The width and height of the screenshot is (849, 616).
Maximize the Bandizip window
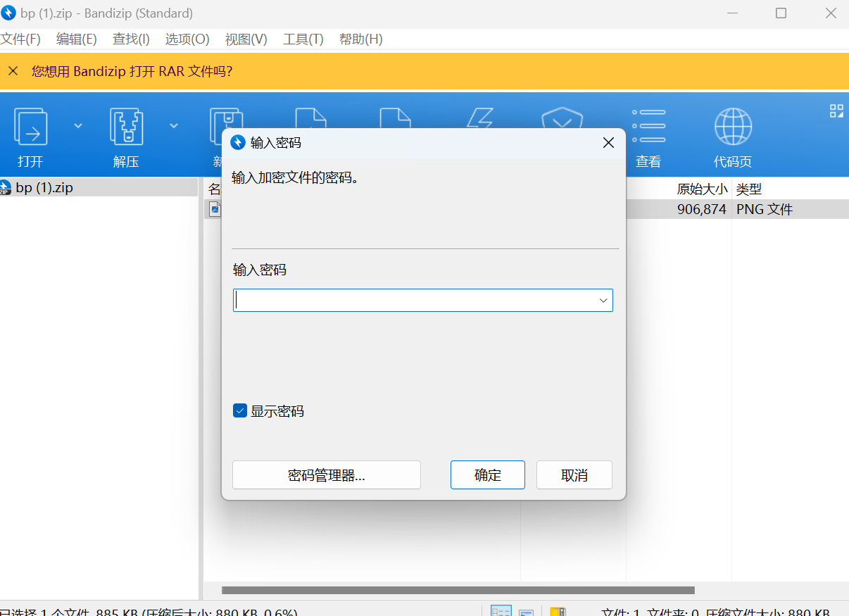coord(781,13)
